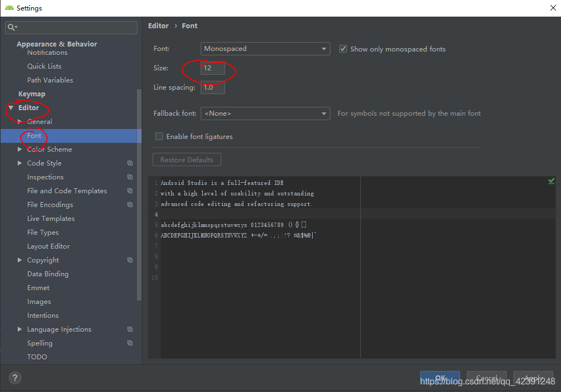Click the icon next to Inspections entry
The height and width of the screenshot is (392, 561).
tap(130, 177)
